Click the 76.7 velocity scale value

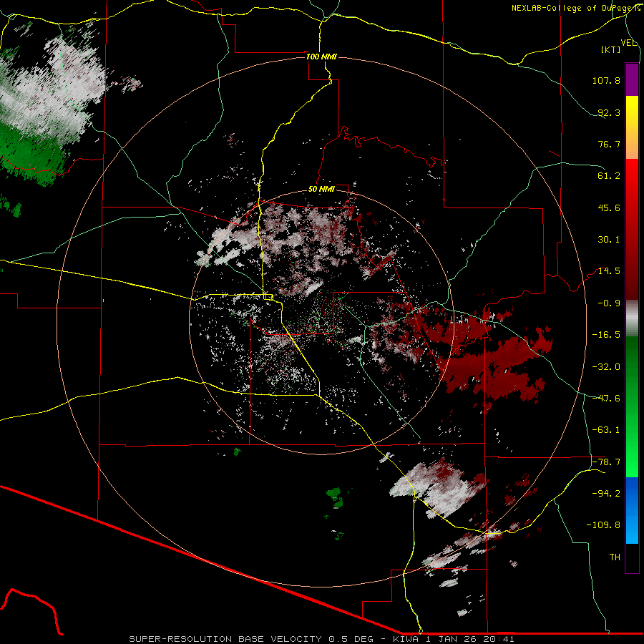[x=609, y=144]
